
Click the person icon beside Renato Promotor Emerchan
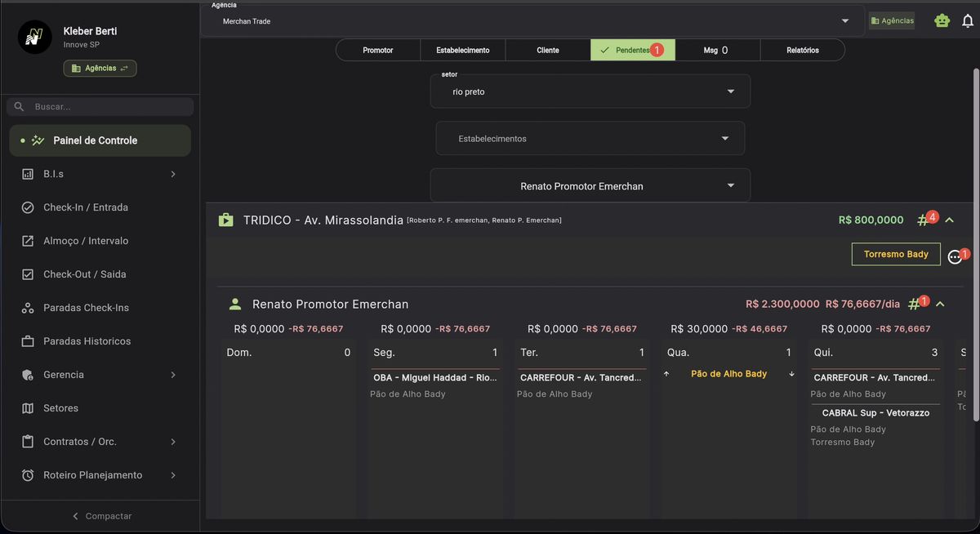pyautogui.click(x=235, y=303)
